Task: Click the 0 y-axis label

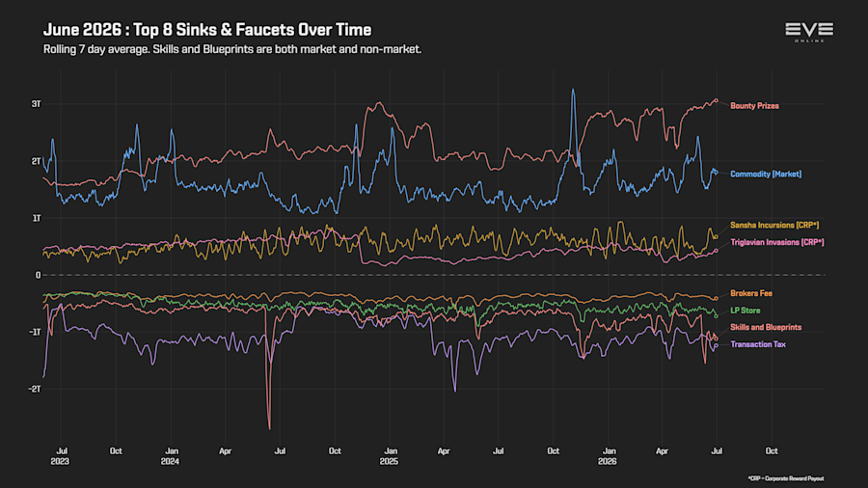Action: pyautogui.click(x=39, y=275)
